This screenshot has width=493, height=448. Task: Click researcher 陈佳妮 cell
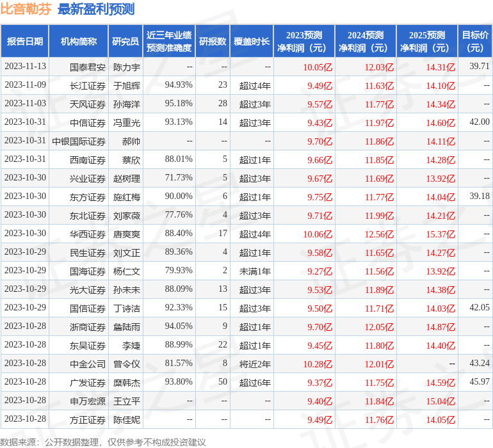click(x=127, y=420)
